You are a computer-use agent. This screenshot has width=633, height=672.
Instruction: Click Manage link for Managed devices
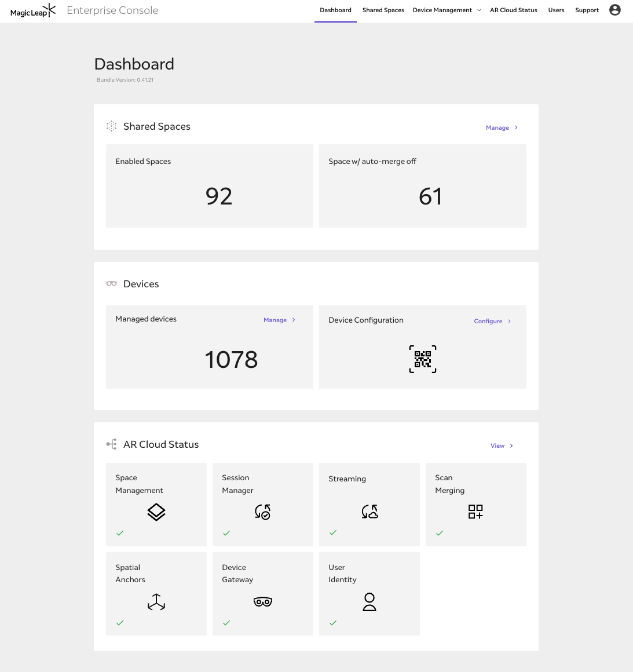point(275,320)
